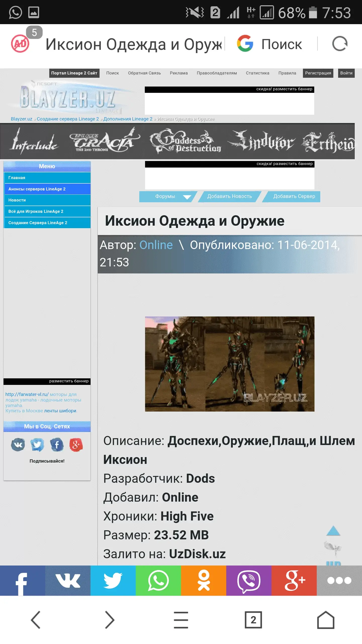This screenshot has height=644, width=362.
Task: Expand the Форумы dropdown
Action: [168, 196]
